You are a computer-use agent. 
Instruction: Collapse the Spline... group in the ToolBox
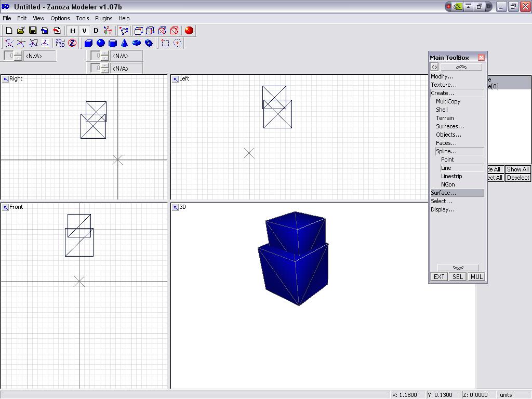click(446, 151)
